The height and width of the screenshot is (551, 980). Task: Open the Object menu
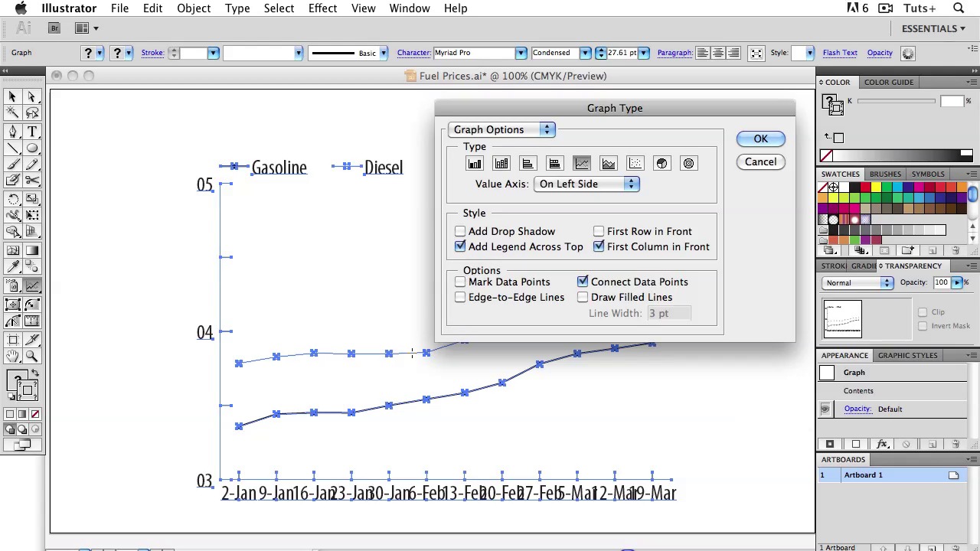click(194, 8)
